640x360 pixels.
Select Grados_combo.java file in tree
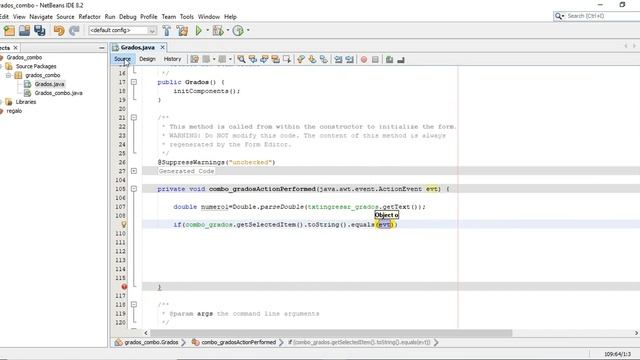pos(58,93)
